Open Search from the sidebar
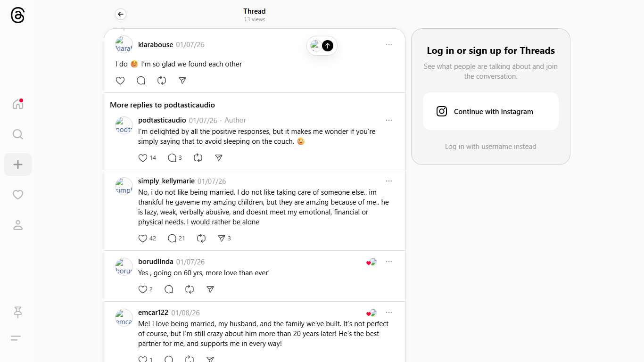The image size is (644, 362). coord(18,134)
